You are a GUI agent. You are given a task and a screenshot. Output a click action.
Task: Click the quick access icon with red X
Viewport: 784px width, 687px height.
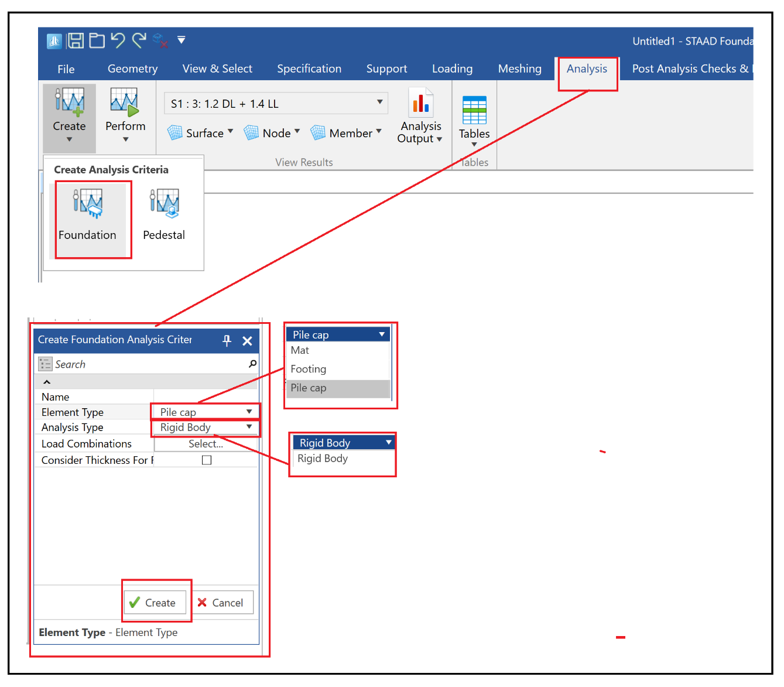[160, 40]
